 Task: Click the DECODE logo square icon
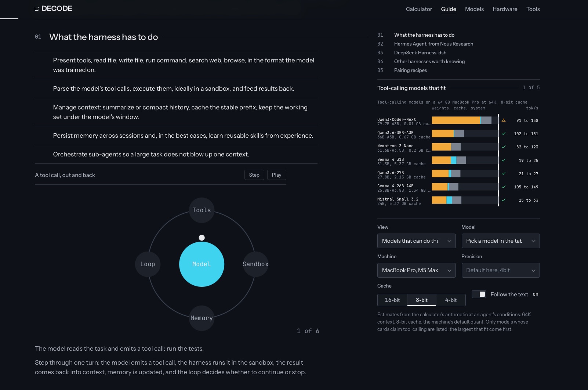coord(37,9)
